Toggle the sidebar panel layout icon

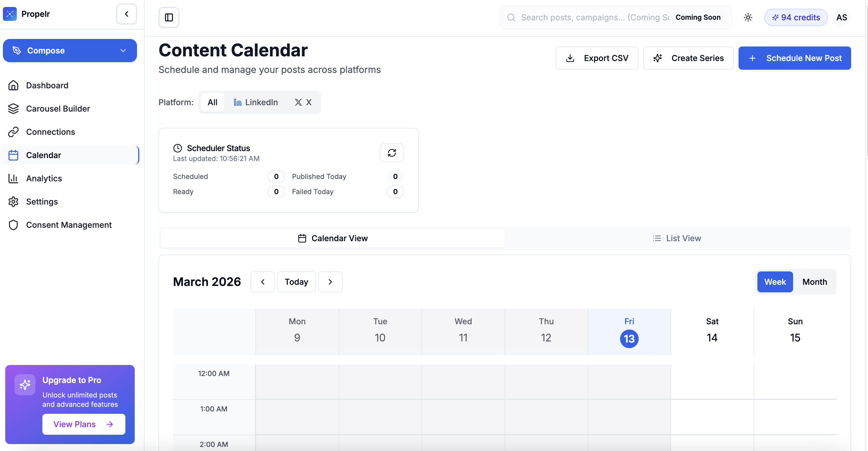point(169,17)
